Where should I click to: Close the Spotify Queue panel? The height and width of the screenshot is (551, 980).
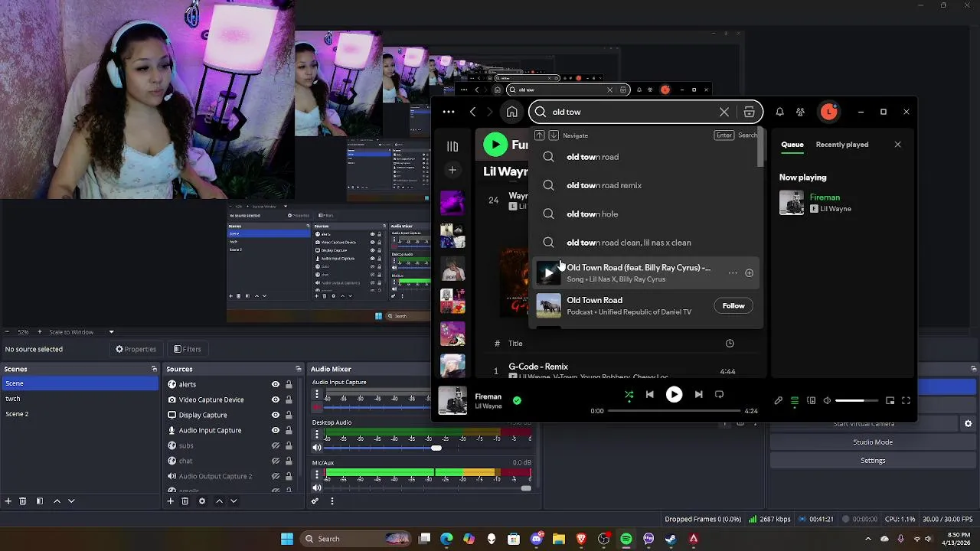(897, 145)
